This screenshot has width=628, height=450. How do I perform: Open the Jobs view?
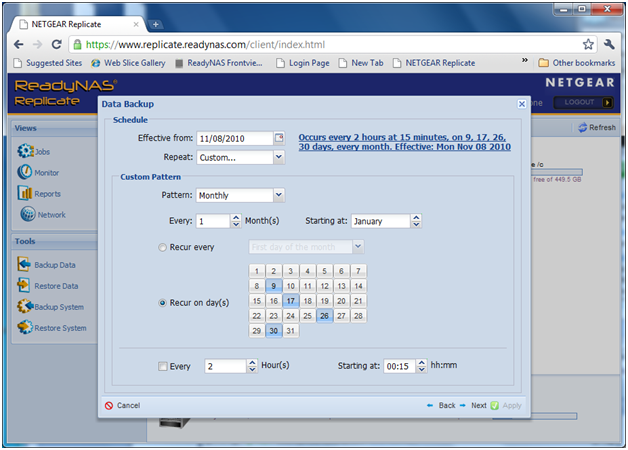(34, 151)
